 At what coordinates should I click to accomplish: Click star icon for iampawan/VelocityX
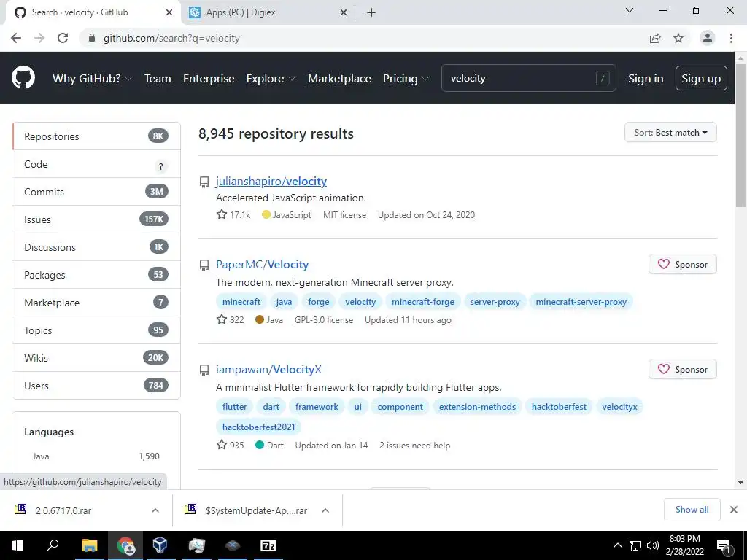point(222,445)
